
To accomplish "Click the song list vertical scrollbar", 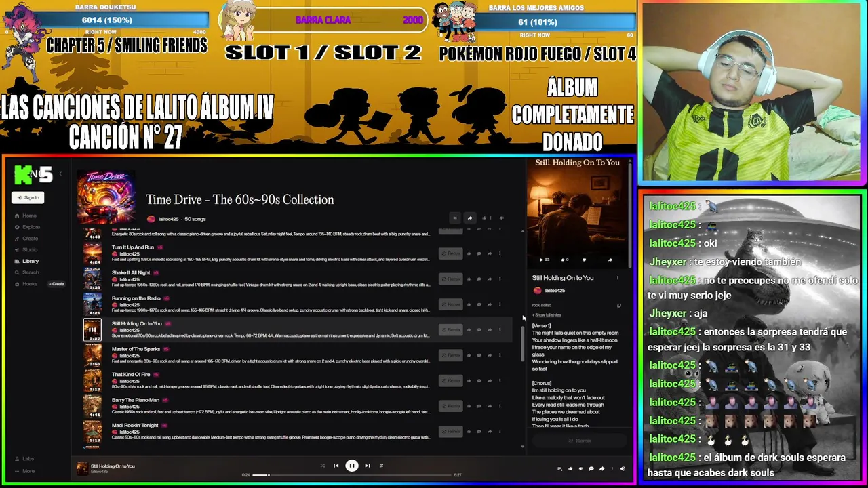I will tap(522, 343).
